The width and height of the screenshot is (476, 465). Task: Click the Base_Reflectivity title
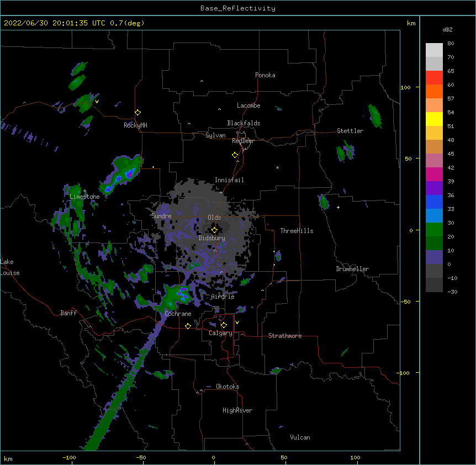[x=238, y=8]
